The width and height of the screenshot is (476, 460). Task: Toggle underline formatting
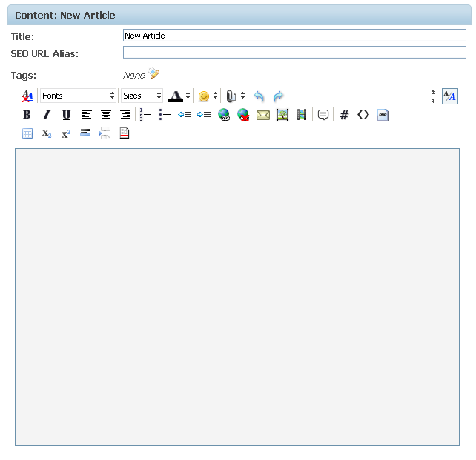66,115
